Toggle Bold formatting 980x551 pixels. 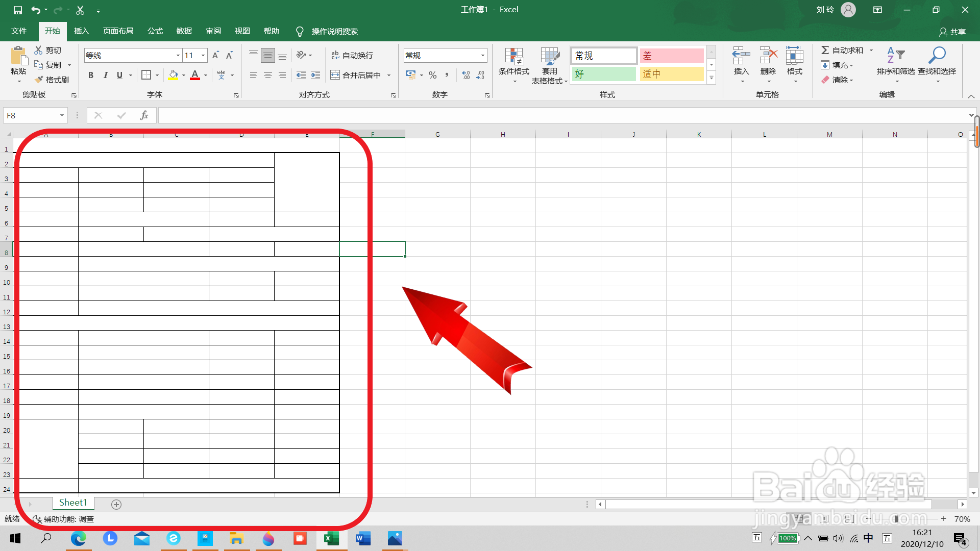(91, 75)
